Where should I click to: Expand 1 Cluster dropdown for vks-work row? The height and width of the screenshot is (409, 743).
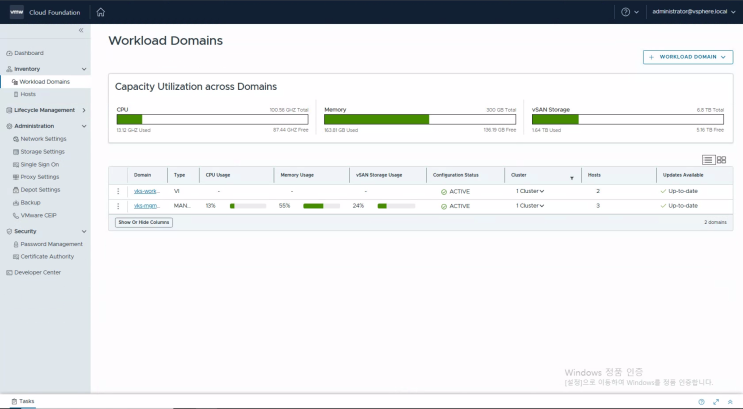(x=530, y=191)
